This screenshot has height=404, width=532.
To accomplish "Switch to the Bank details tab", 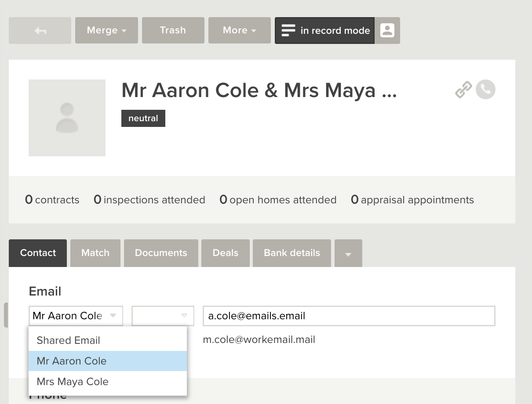I will pos(292,253).
